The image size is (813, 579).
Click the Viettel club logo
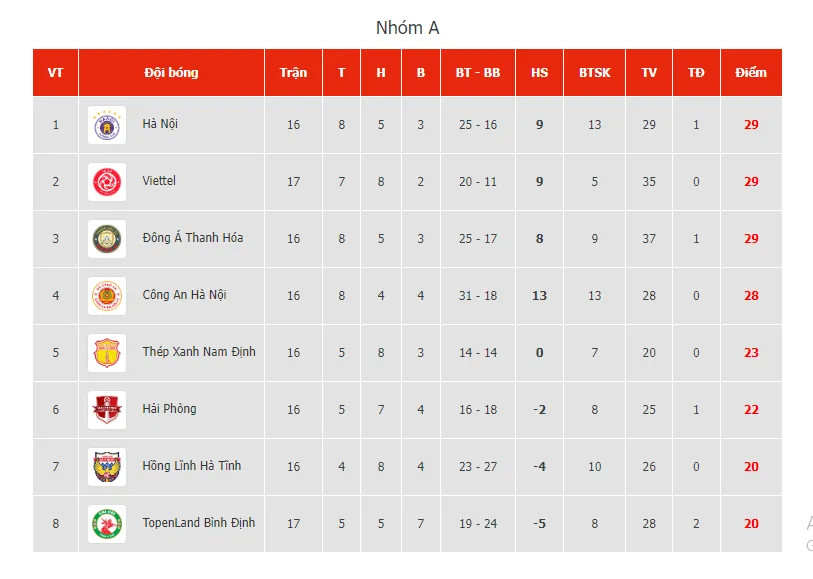tap(106, 182)
